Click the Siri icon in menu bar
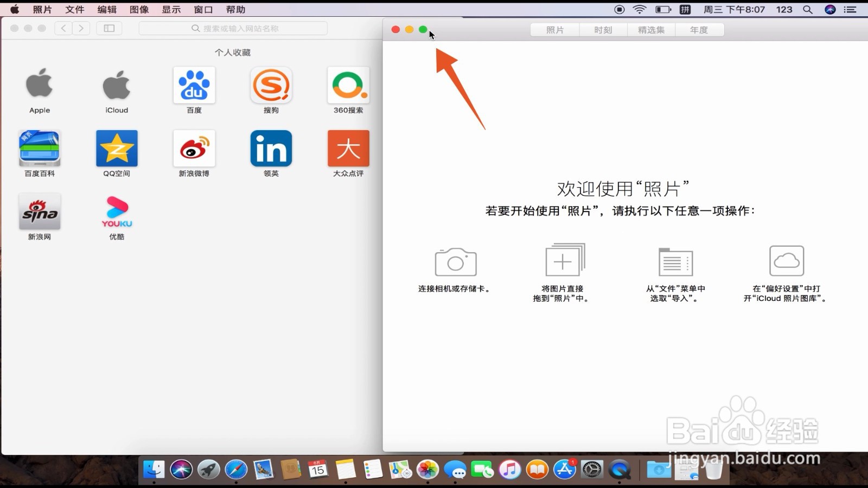This screenshot has height=488, width=868. coord(830,9)
